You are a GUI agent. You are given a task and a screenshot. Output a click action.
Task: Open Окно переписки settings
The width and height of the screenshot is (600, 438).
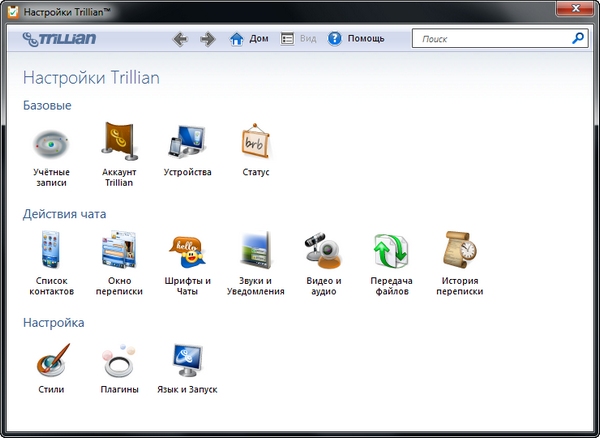[x=118, y=250]
